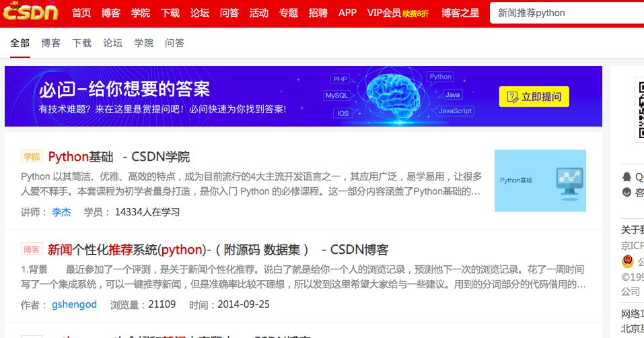This screenshot has height=338, width=644.
Task: Click the iOS tag in banner
Action: (343, 113)
